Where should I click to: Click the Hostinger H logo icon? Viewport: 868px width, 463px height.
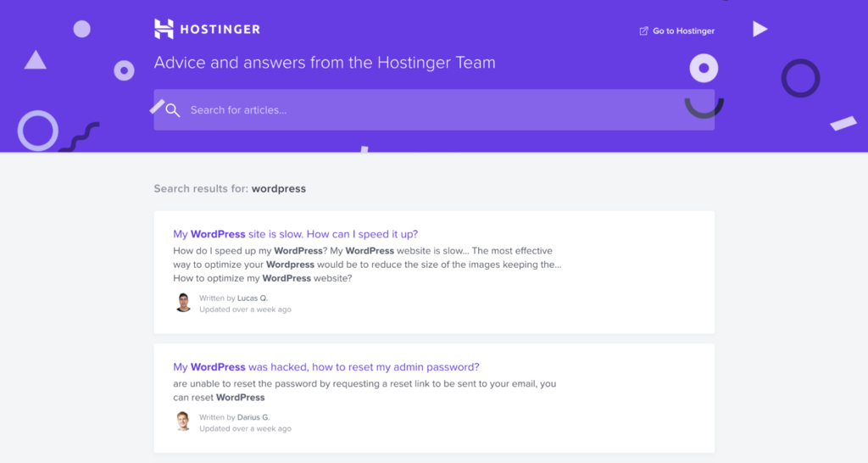[x=164, y=29]
